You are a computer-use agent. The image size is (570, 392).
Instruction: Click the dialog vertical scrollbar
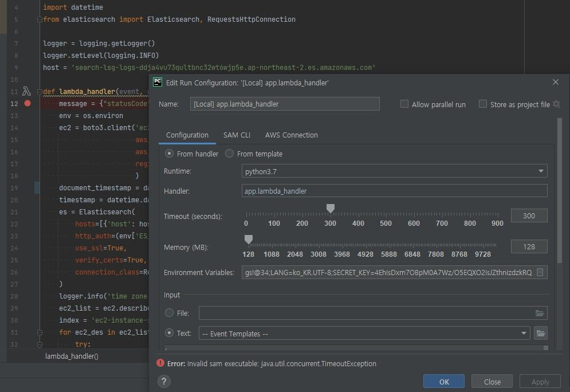(560, 190)
